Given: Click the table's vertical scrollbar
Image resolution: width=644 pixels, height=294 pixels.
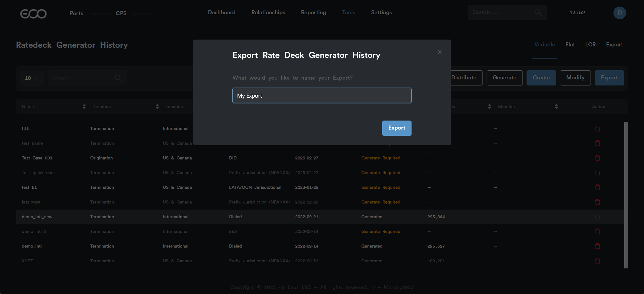Looking at the screenshot, I should (626, 195).
